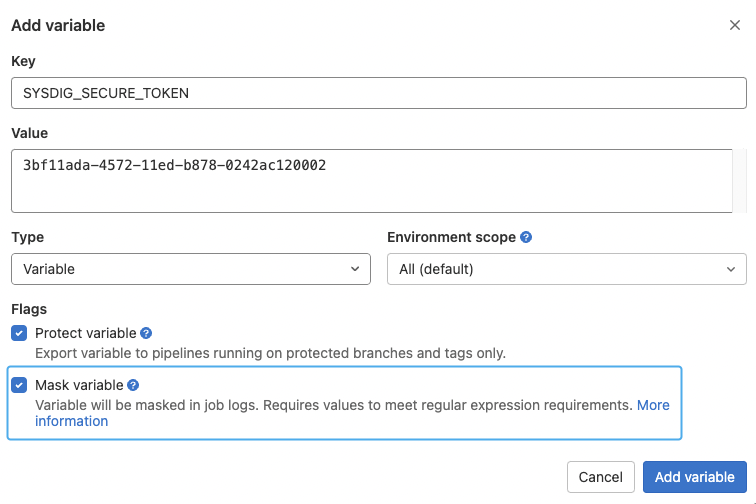Click the Cancel button
Viewport: 756px width, 504px height.
coord(600,477)
